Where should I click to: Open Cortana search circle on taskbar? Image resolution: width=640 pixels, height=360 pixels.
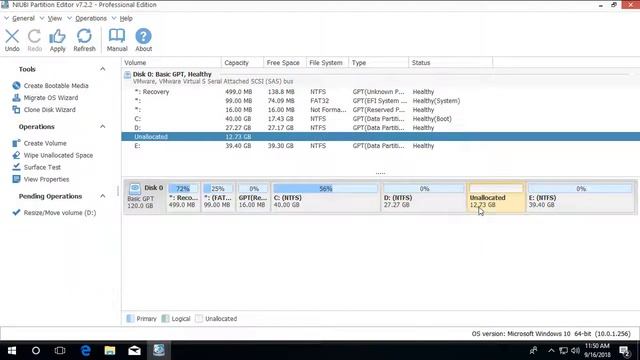pos(36,351)
